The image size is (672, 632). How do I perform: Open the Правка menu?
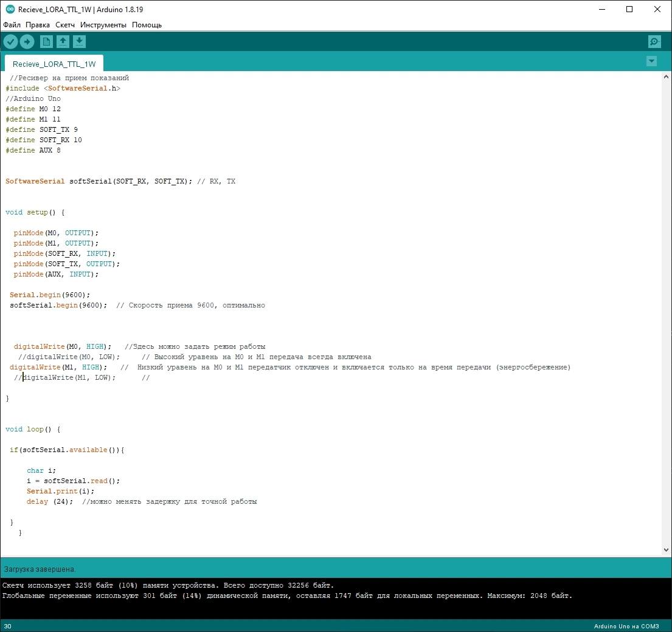38,25
